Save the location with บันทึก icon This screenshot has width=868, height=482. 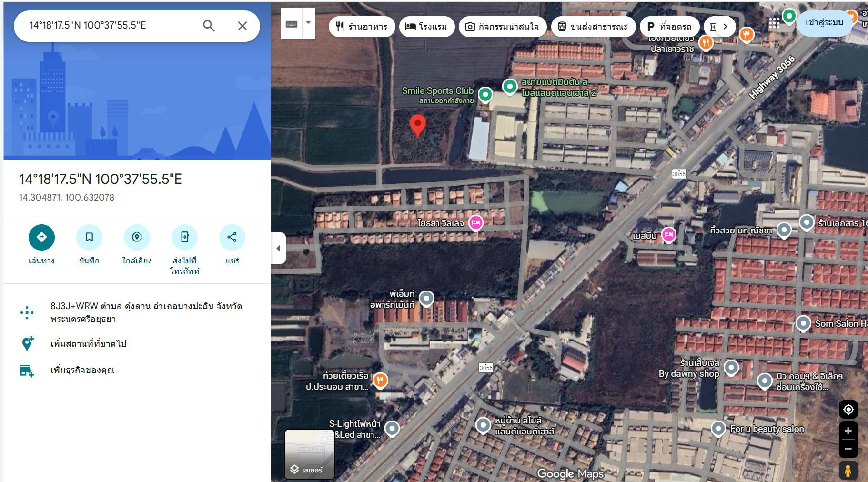[x=89, y=237]
